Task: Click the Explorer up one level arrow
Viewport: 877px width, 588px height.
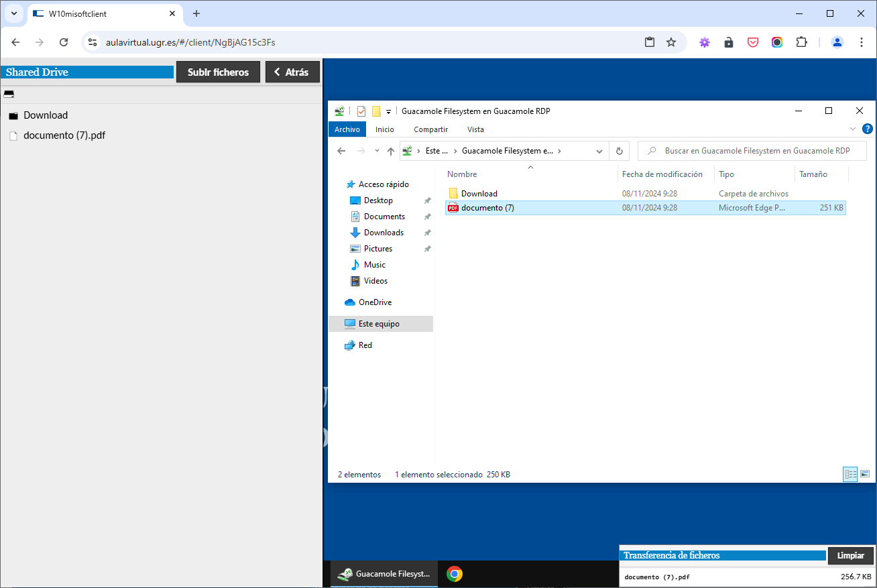Action: (391, 152)
